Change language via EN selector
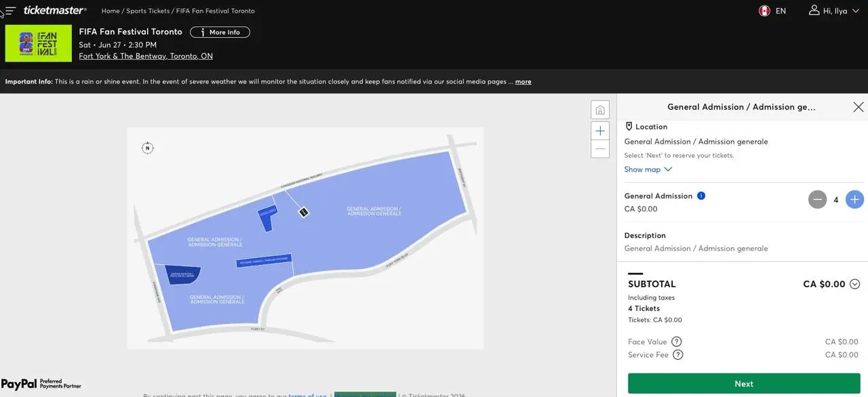The width and height of the screenshot is (868, 397). pyautogui.click(x=781, y=11)
